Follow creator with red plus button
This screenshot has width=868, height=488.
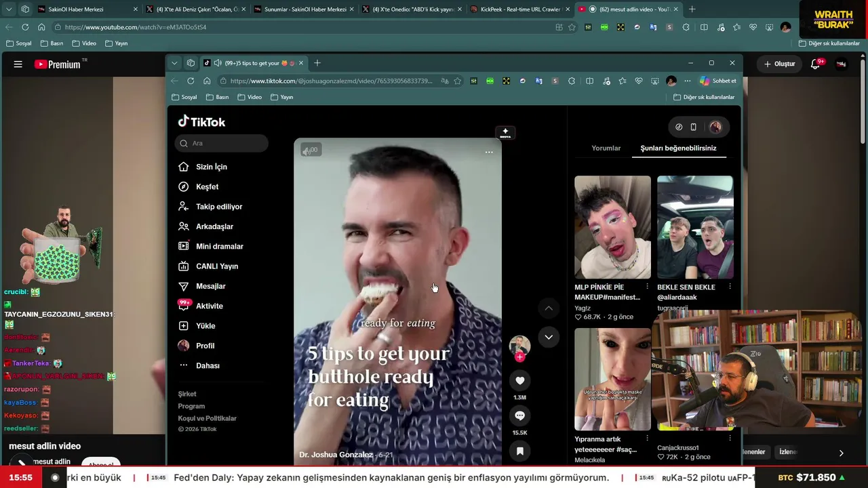point(520,357)
